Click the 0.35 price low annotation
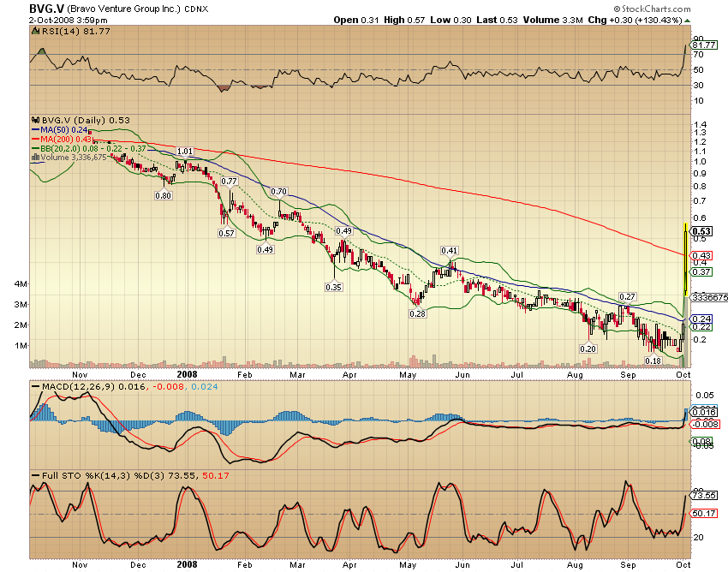Viewport: 728px width, 572px height. point(333,287)
